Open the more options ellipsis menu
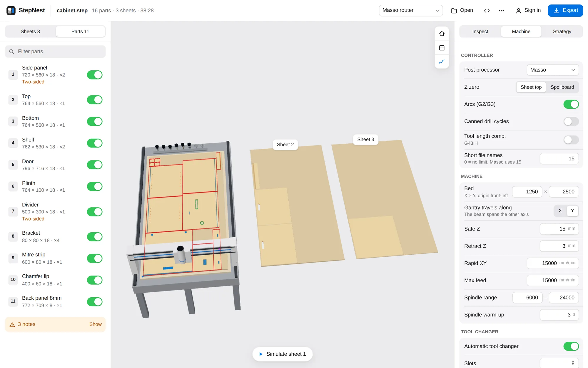The image size is (588, 368). pos(501,11)
